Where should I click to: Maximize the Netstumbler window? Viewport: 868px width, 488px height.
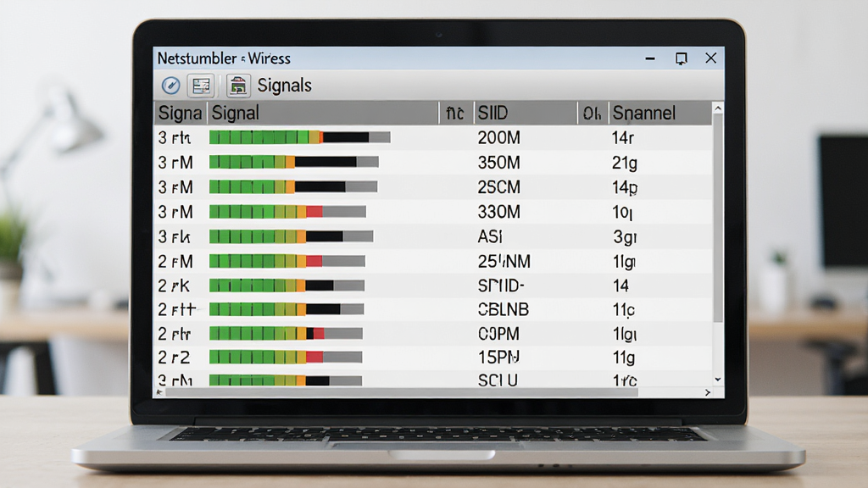681,58
